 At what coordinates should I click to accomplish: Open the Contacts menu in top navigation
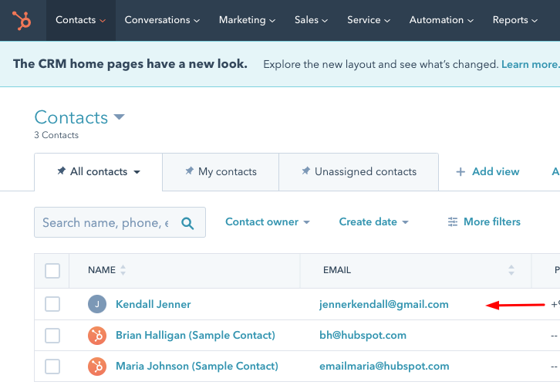pos(80,20)
